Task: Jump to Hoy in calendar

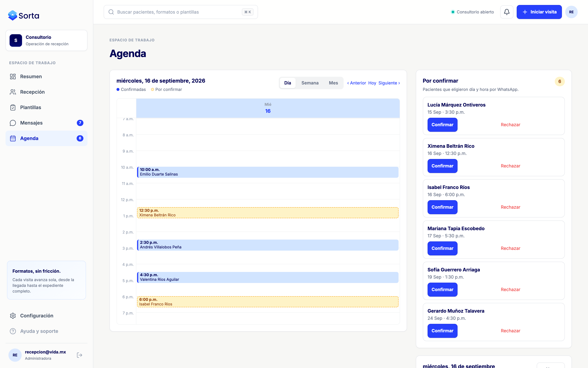Action: [x=372, y=83]
